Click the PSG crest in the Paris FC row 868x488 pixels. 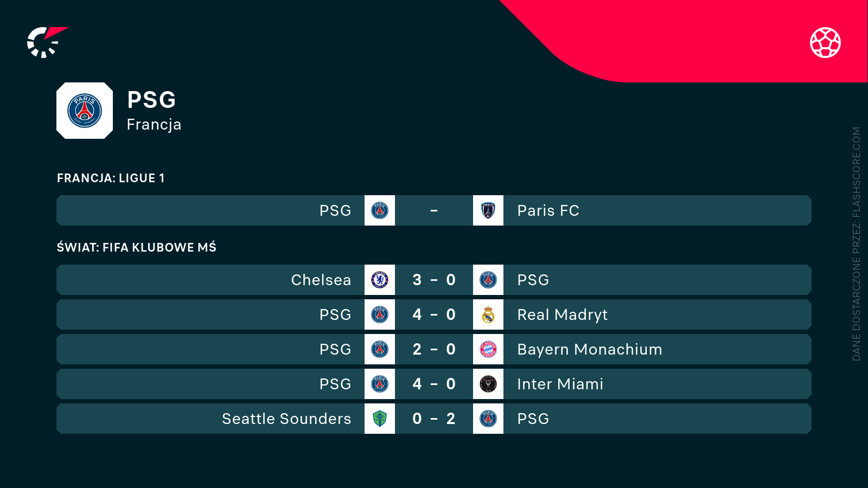380,210
